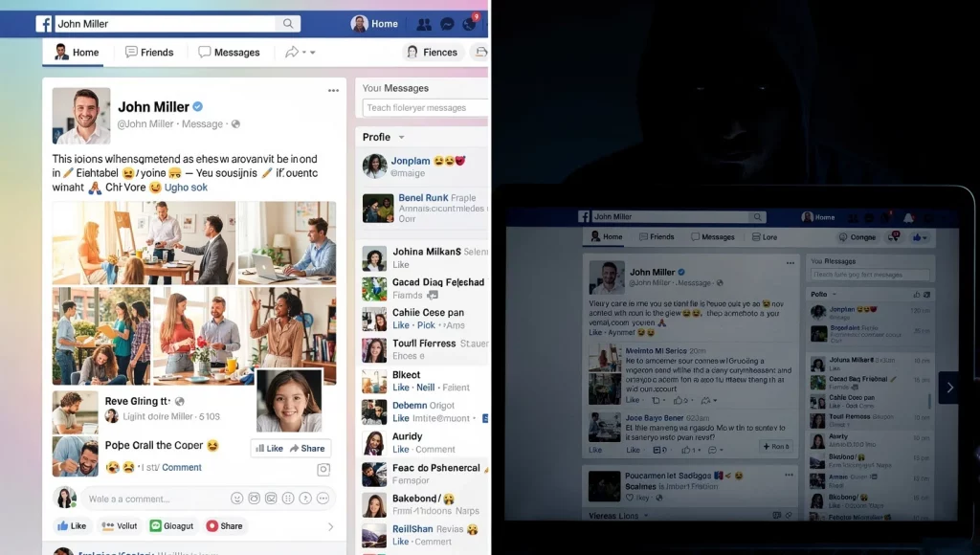This screenshot has height=555, width=980.
Task: Click the round grid icon in the comment box
Action: point(288,499)
